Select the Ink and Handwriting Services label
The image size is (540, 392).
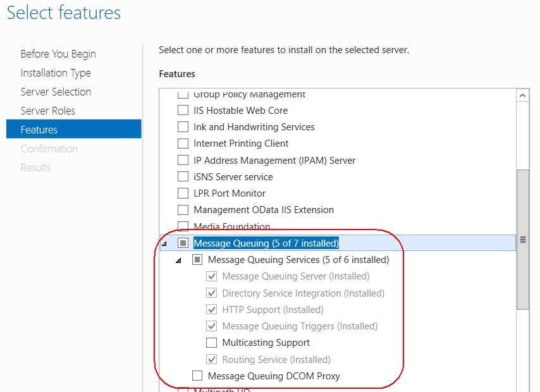coord(254,127)
